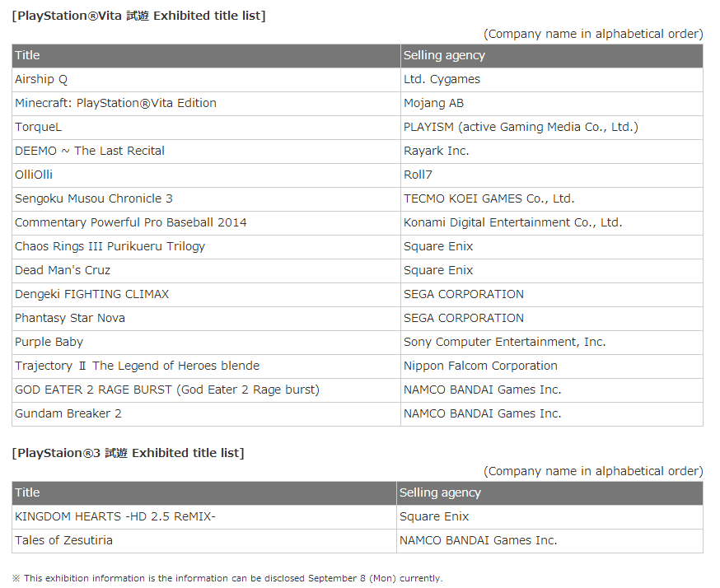Select the 'Ltd. Cygames' agency cell

552,79
